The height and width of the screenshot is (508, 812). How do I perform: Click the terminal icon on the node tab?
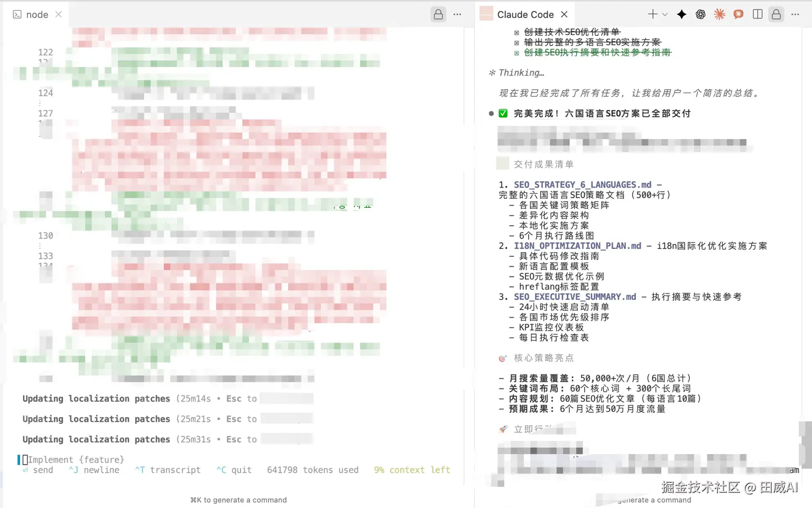click(x=16, y=14)
